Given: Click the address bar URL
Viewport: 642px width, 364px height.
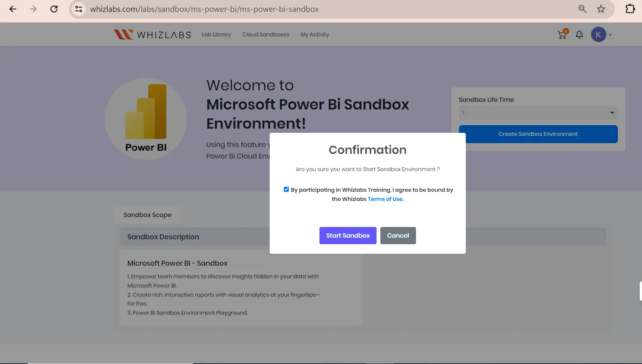Looking at the screenshot, I should pos(204,9).
